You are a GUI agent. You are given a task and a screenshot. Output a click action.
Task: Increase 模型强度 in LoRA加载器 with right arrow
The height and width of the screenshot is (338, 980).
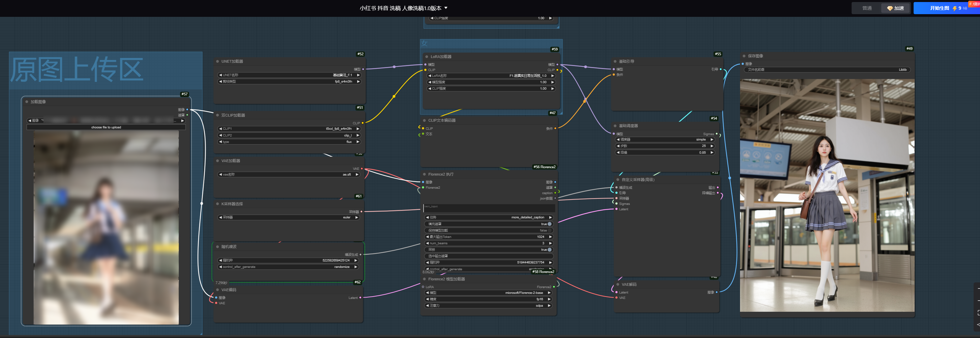tap(552, 82)
